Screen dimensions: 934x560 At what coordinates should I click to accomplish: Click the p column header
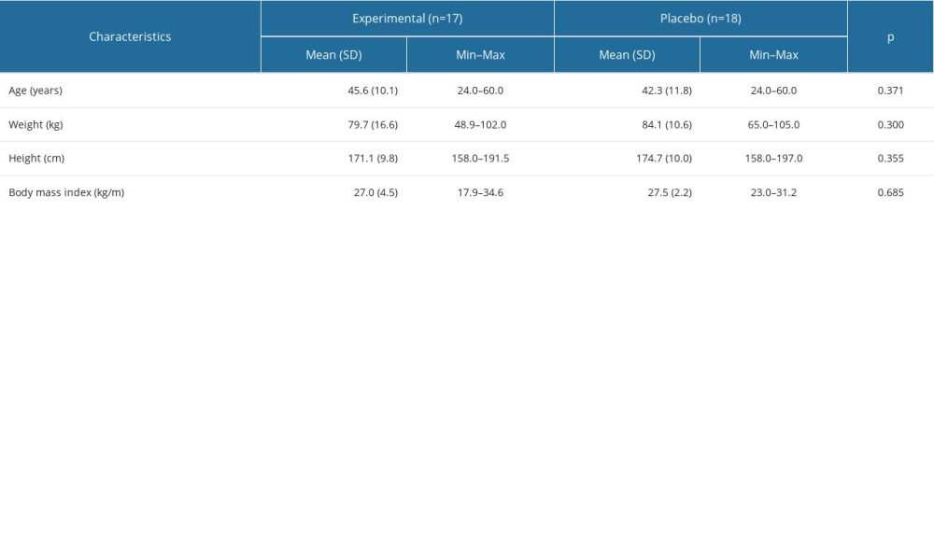point(890,36)
